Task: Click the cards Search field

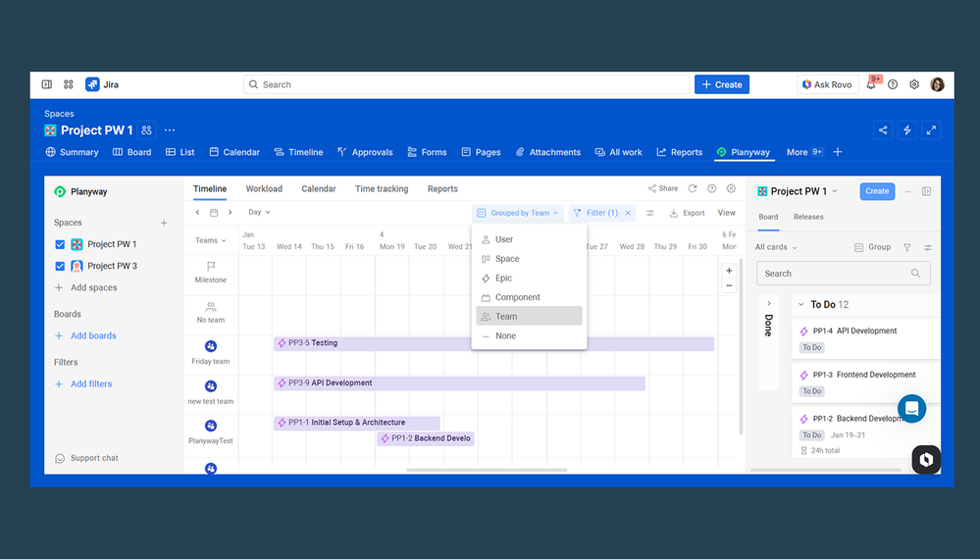Action: [843, 274]
